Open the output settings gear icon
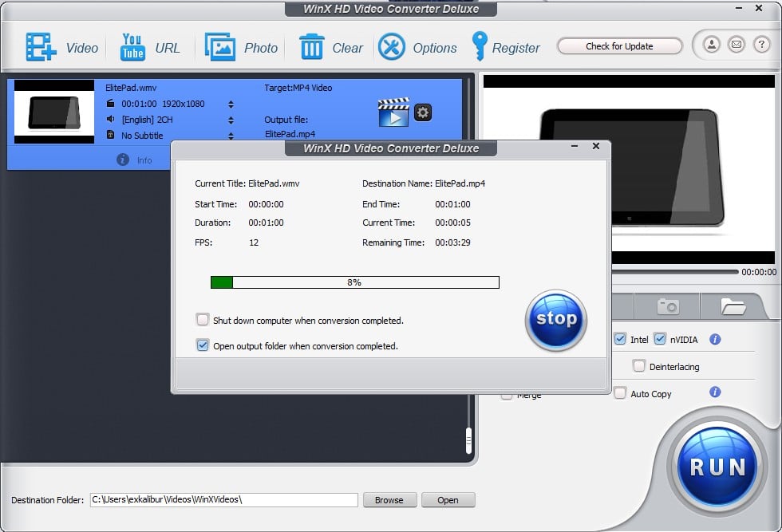This screenshot has width=782, height=532. coord(423,112)
